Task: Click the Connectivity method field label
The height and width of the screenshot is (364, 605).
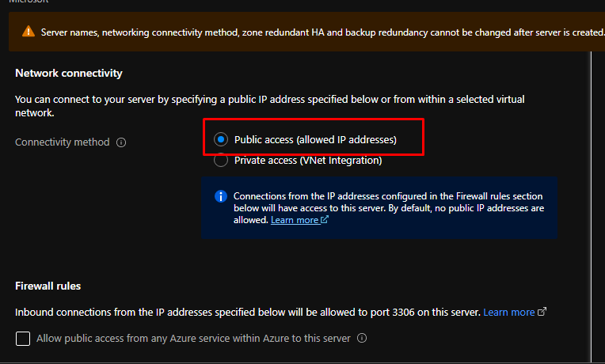Action: (x=63, y=142)
